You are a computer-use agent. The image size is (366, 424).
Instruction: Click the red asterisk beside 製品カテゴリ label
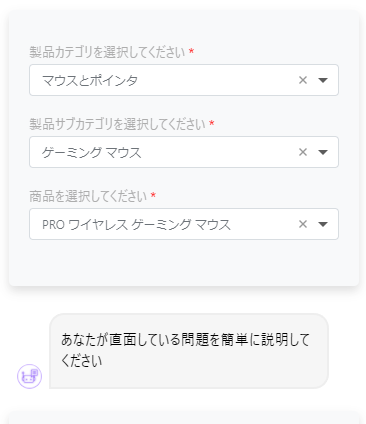point(191,51)
